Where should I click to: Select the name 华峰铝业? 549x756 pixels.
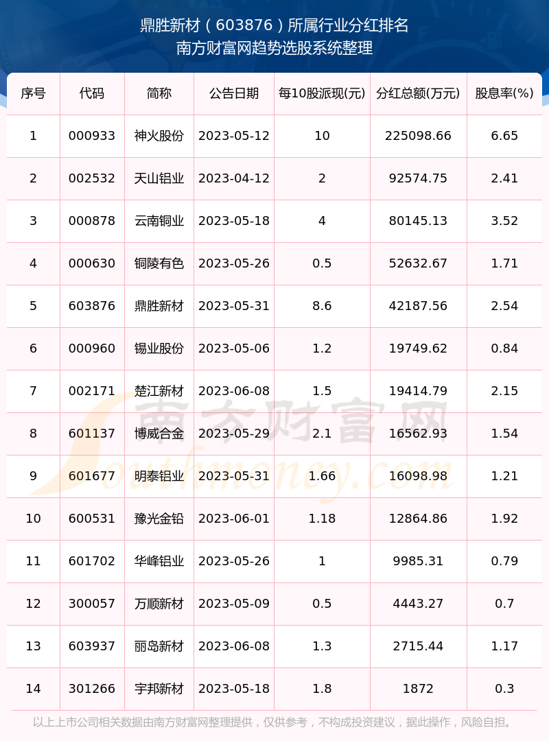click(159, 561)
